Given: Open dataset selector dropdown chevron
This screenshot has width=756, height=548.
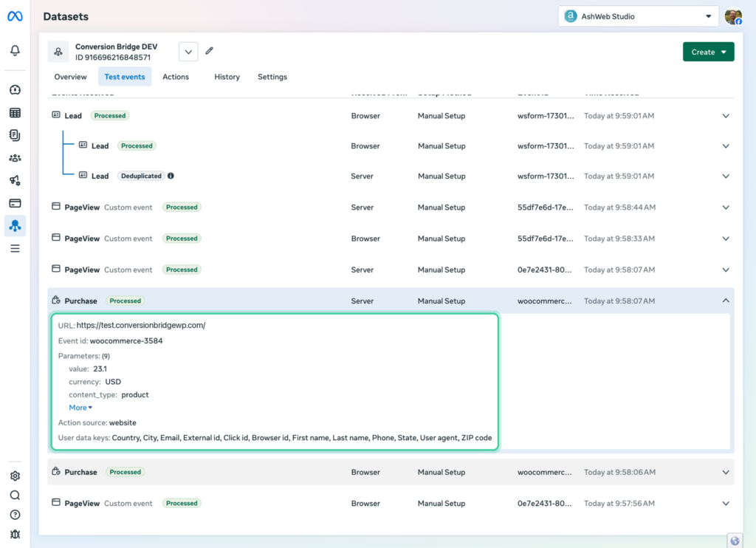Looking at the screenshot, I should click(x=188, y=52).
